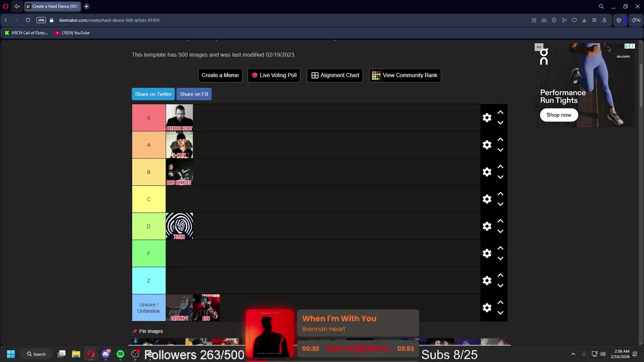The image size is (644, 362).
Task: Add page to bookmarks heart icon
Action: tap(574, 20)
